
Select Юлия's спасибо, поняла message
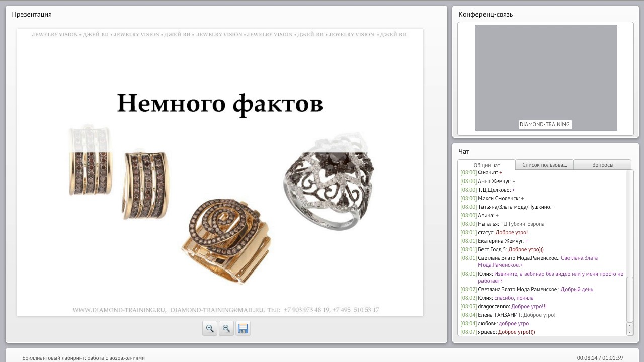[497, 298]
